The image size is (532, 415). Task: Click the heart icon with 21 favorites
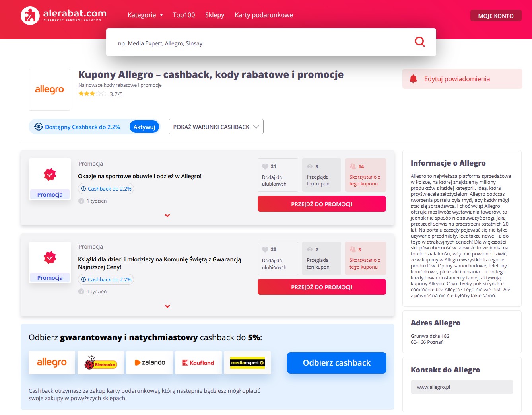[265, 166]
